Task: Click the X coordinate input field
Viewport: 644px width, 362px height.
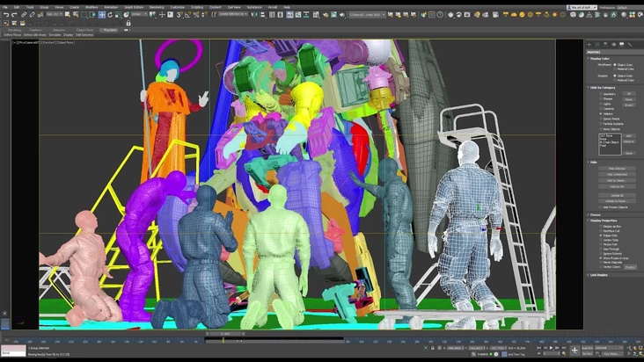Action: (454, 348)
